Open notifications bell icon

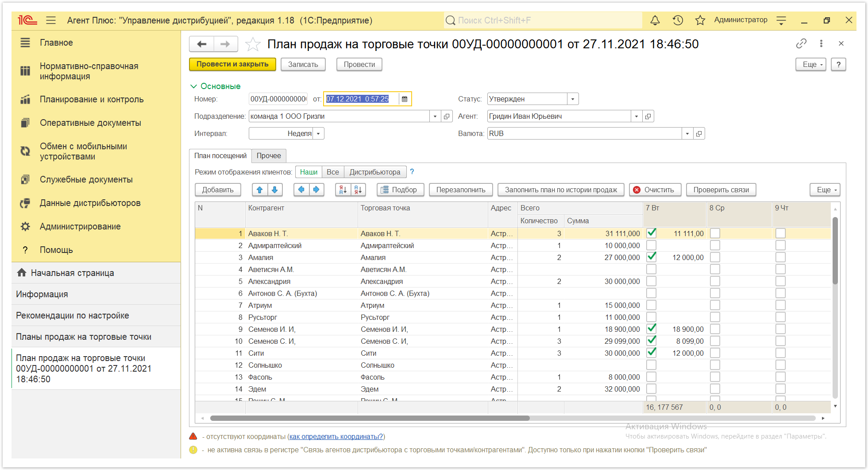655,20
